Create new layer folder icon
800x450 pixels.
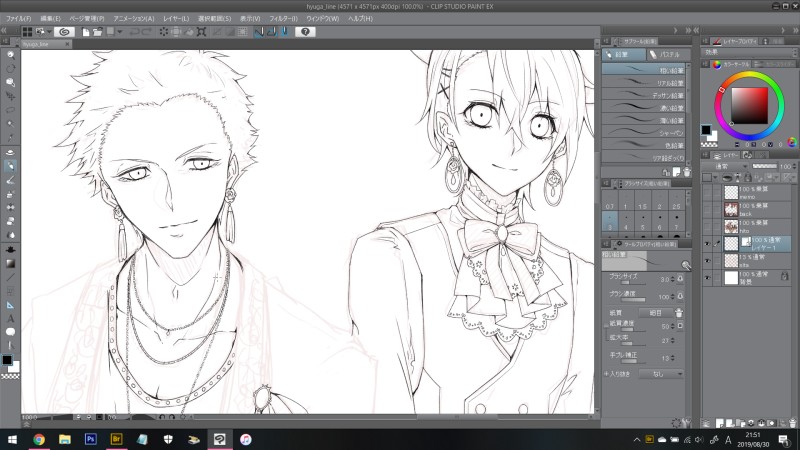click(740, 423)
